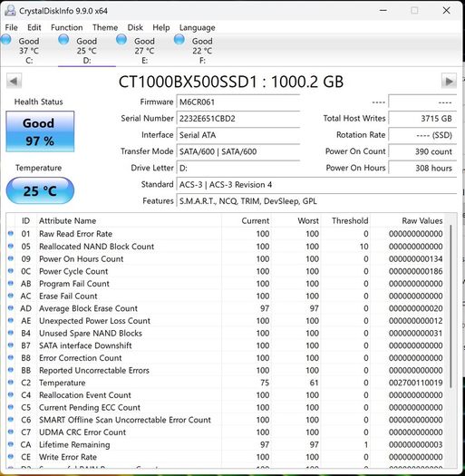The height and width of the screenshot is (476, 465).
Task: Click the Standard field ACS-3 Revision 4
Action: click(x=316, y=184)
